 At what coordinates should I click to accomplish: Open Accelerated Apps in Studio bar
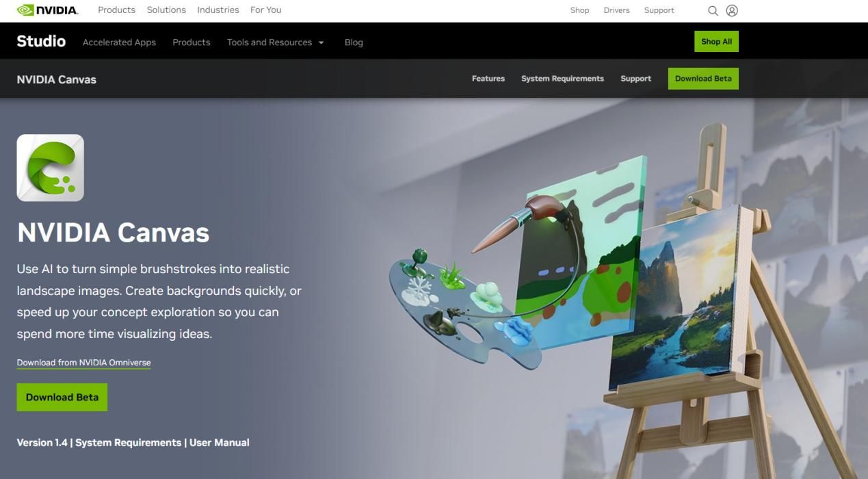(x=119, y=42)
